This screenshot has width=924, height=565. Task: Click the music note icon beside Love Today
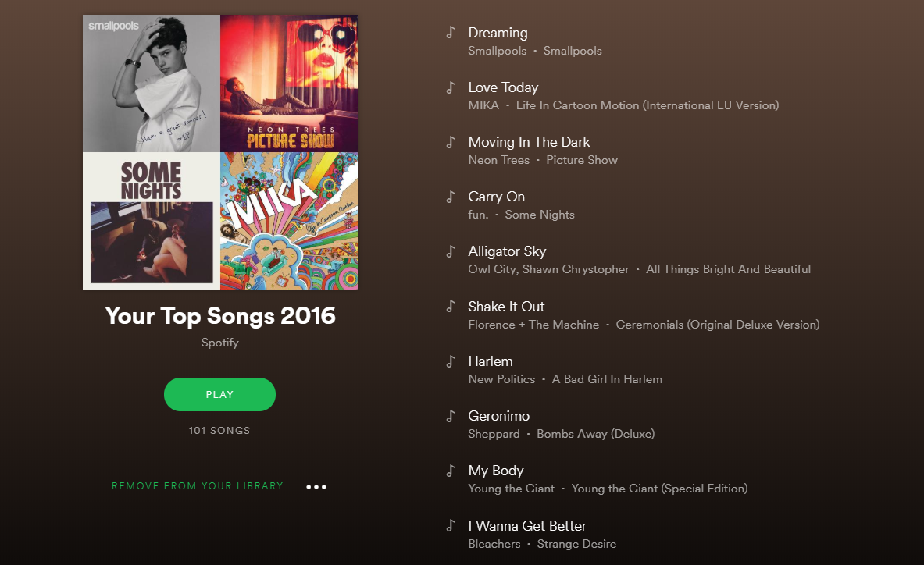[x=451, y=87]
